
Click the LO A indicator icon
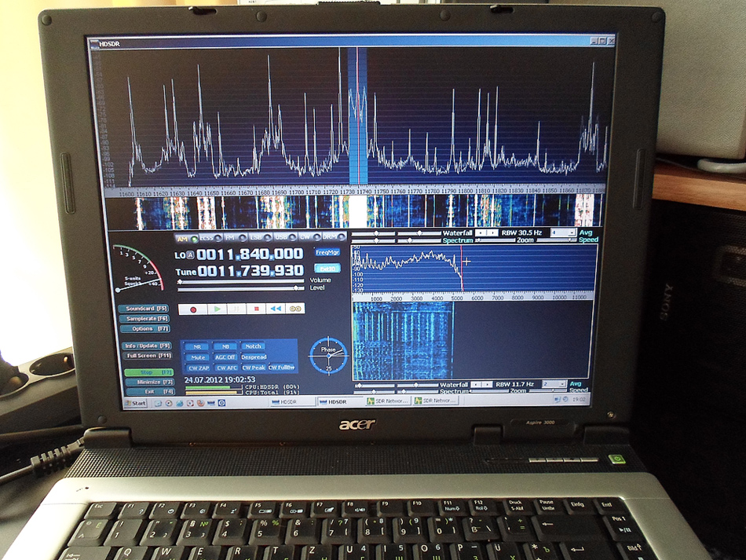[x=191, y=255]
